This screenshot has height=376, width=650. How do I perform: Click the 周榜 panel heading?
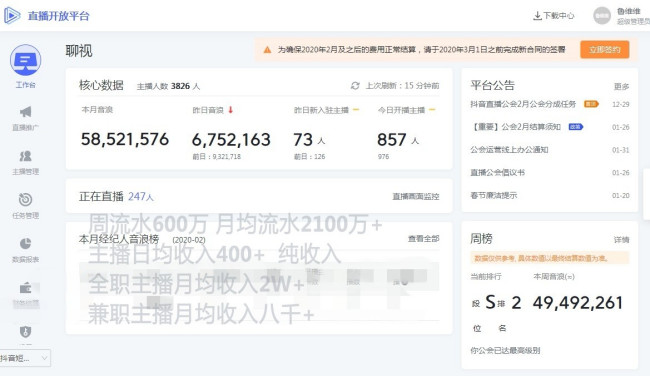click(x=481, y=239)
